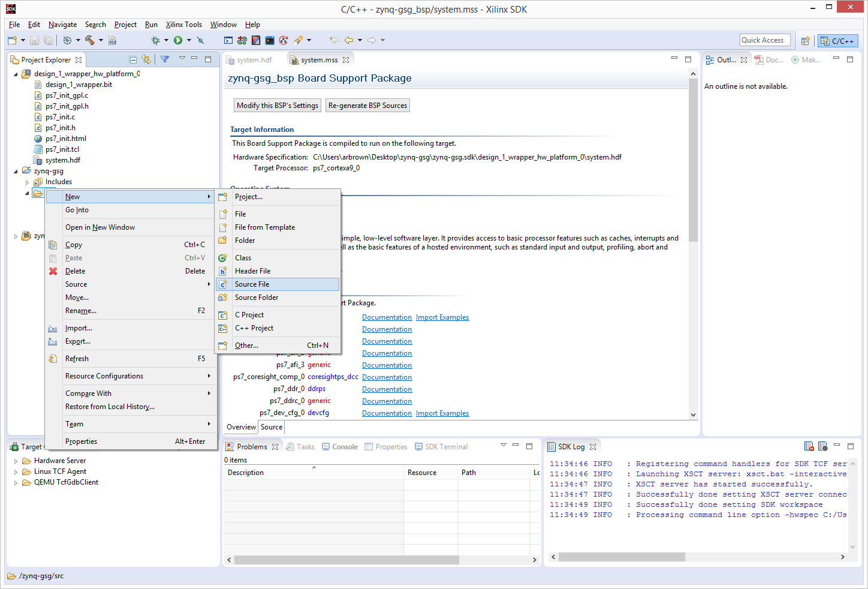Open the Debug icon dropdown arrow
This screenshot has height=589, width=868.
[166, 40]
